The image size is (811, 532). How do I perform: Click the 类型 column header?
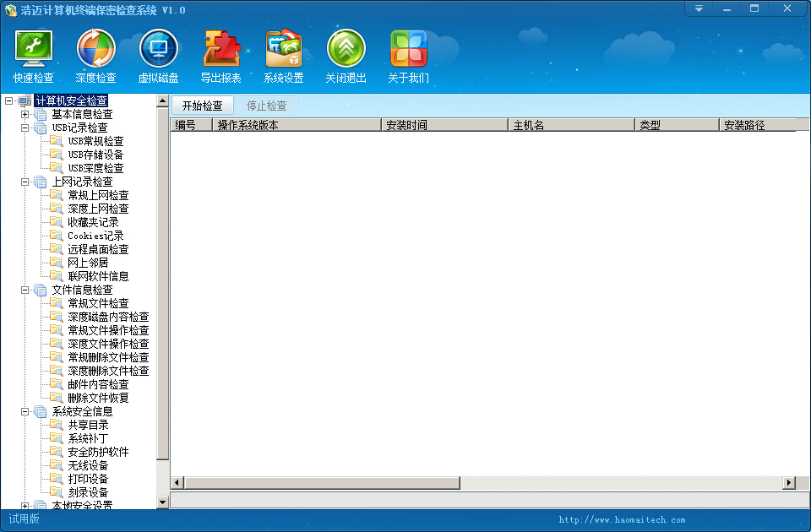[677, 125]
